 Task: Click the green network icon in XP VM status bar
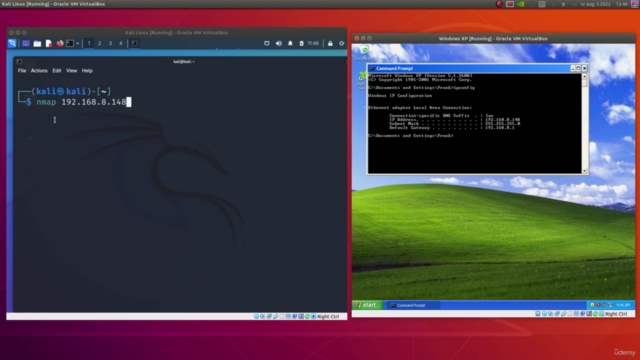click(595, 314)
